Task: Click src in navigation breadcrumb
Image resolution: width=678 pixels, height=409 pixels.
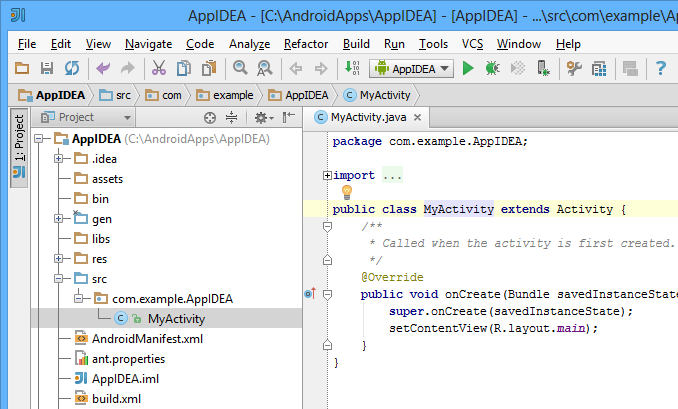Action: [x=115, y=95]
